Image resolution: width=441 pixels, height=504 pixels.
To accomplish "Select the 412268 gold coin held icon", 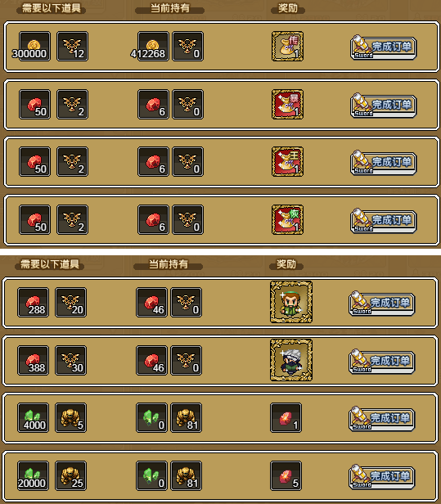I will (x=153, y=47).
